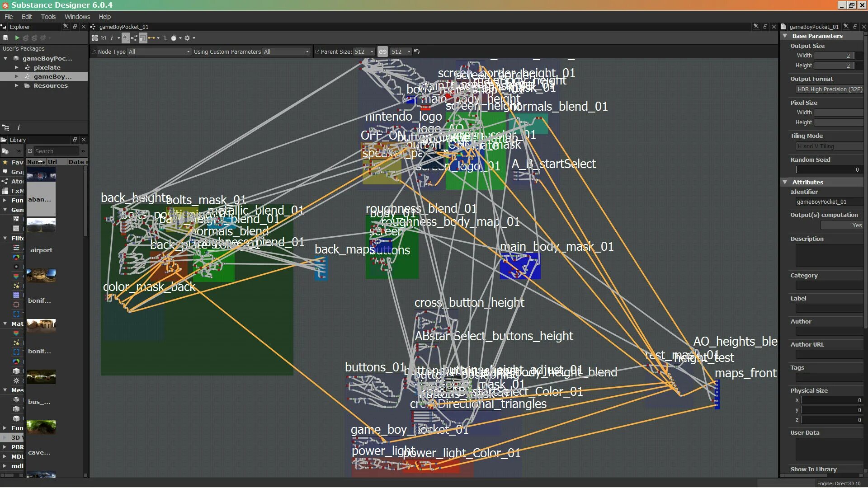Open the first Parent Size 512 dropdown

(364, 52)
